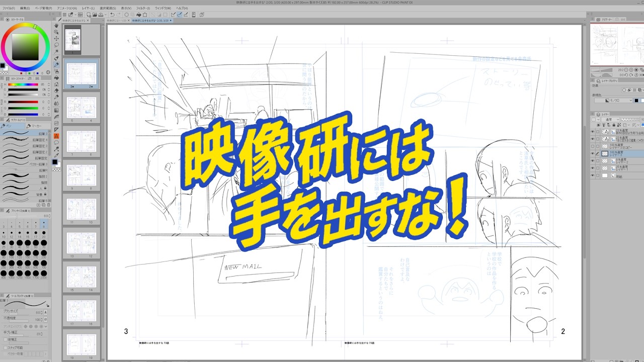Click the Navigator zoom out icon
The height and width of the screenshot is (362, 644).
pos(626,70)
